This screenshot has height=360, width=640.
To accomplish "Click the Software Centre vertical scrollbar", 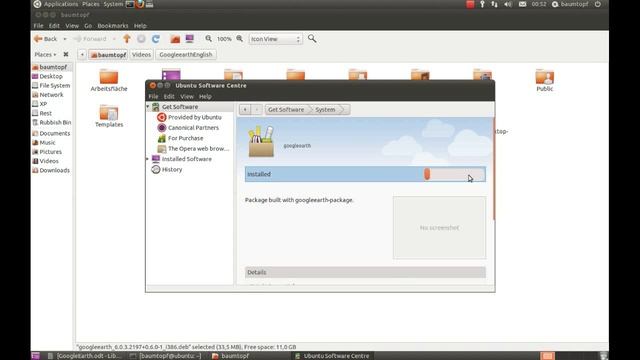I will pyautogui.click(x=494, y=168).
